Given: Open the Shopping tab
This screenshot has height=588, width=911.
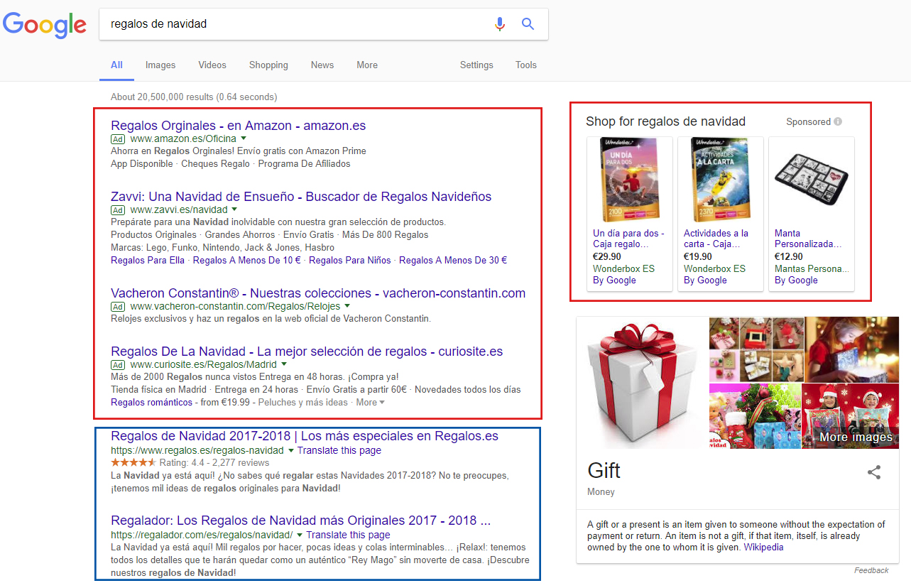Looking at the screenshot, I should tap(268, 65).
